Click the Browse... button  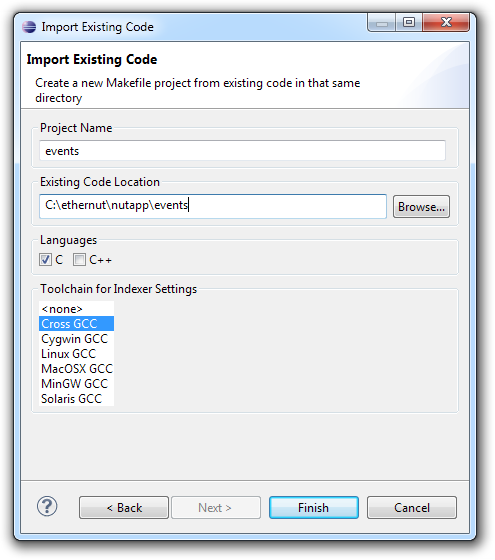point(421,206)
